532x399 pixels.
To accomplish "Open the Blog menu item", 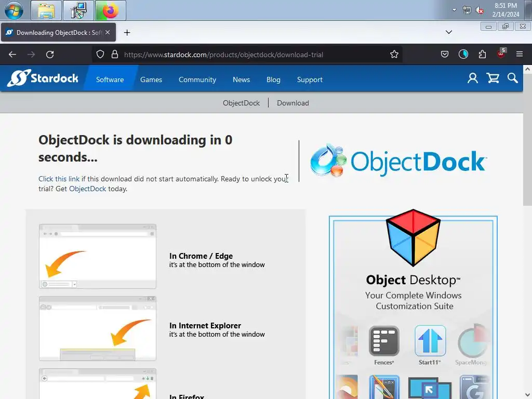I will 273,79.
